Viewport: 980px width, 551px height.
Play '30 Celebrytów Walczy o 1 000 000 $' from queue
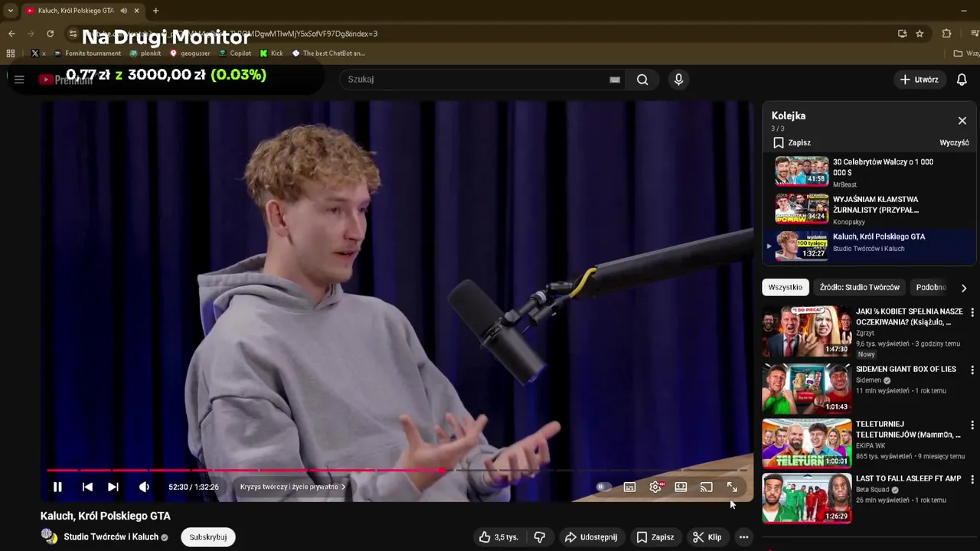(869, 171)
